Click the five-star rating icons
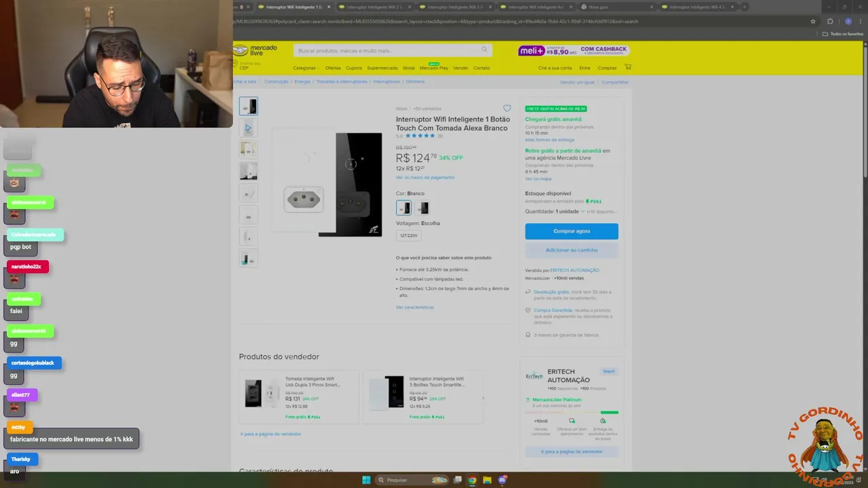The image size is (868, 488). 420,136
